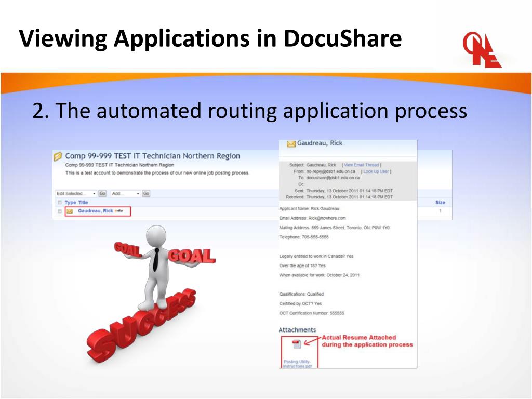Click the mail icon in Gaudreau, Rick row
This screenshot has width=532, height=399.
[x=70, y=211]
